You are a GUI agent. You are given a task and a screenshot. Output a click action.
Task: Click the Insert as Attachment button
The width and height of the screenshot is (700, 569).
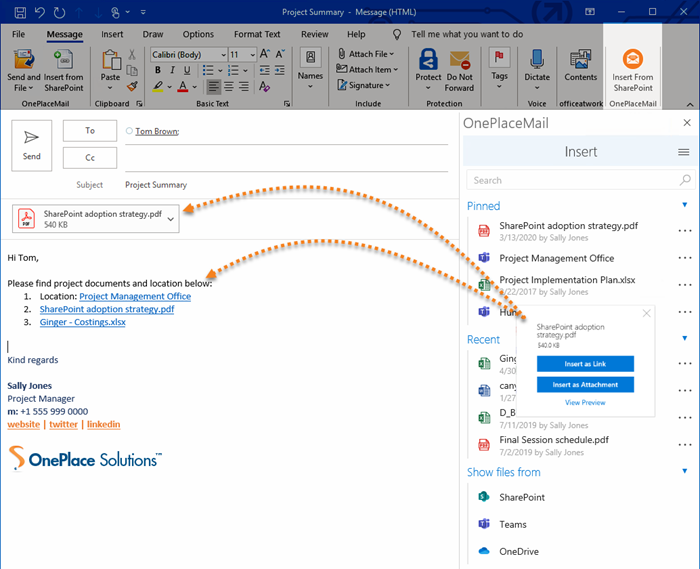click(585, 385)
